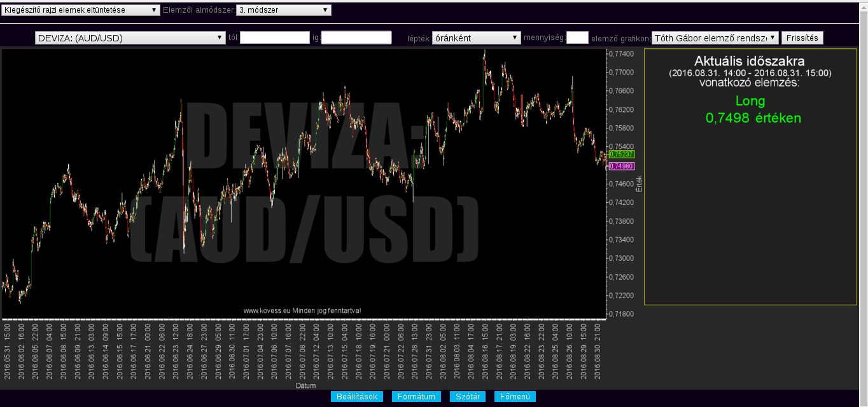
Task: Open the "Kiegészítő rajzi elemek eltüntetése" dropdown
Action: (x=81, y=10)
